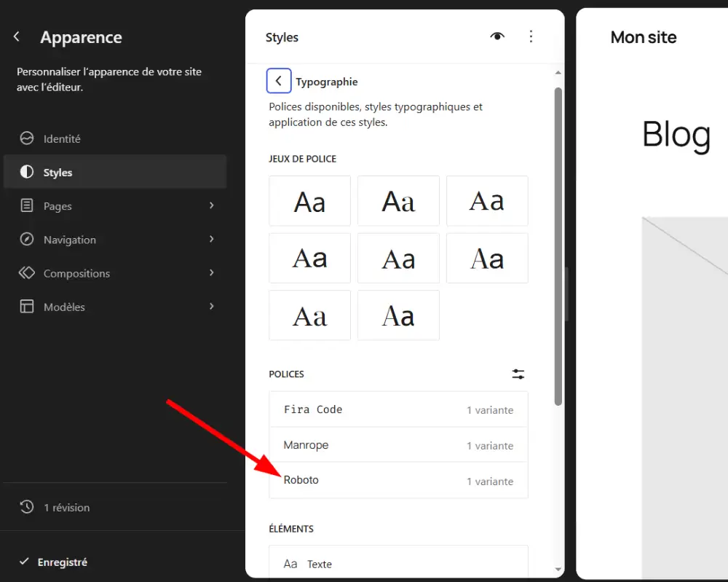The height and width of the screenshot is (582, 728).
Task: Click the Styles half-circle icon
Action: (x=27, y=172)
